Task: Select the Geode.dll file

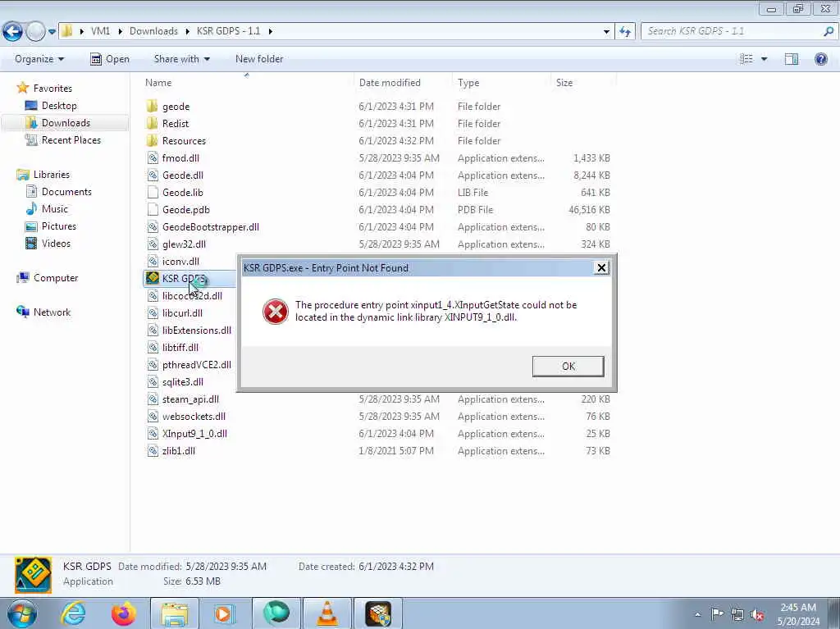Action: pyautogui.click(x=183, y=175)
